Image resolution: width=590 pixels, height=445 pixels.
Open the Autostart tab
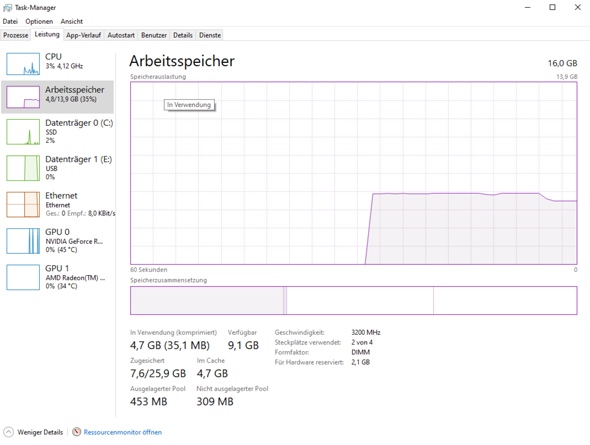tap(121, 35)
